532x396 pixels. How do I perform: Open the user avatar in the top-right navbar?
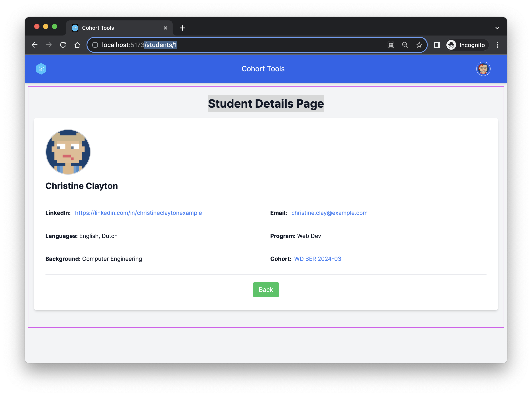[x=483, y=69]
